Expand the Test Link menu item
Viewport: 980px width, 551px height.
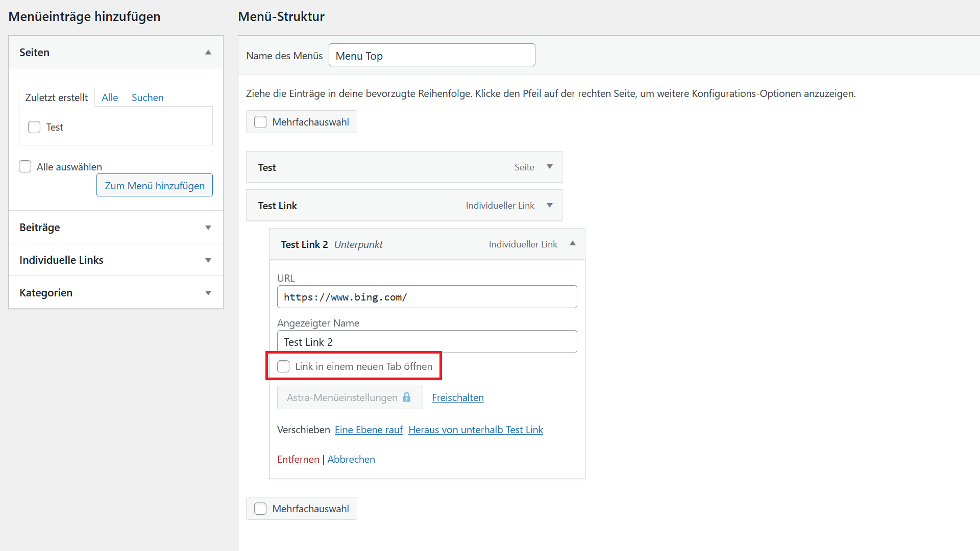coord(550,205)
